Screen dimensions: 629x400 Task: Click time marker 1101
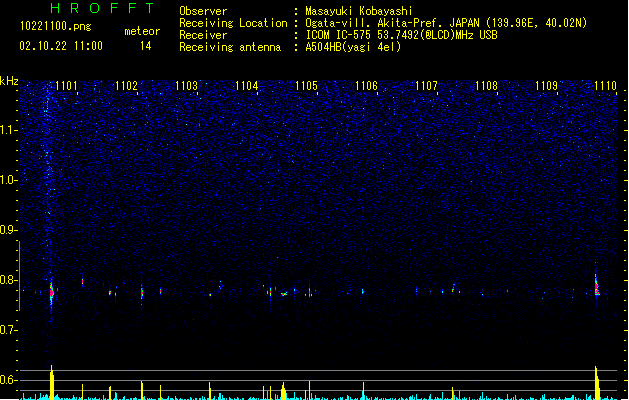pyautogui.click(x=66, y=86)
